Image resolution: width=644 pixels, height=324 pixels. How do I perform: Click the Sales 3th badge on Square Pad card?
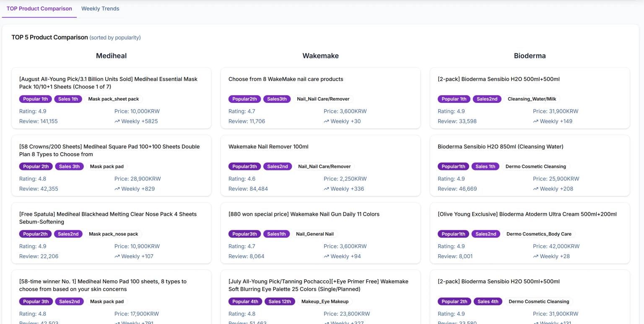[69, 167]
